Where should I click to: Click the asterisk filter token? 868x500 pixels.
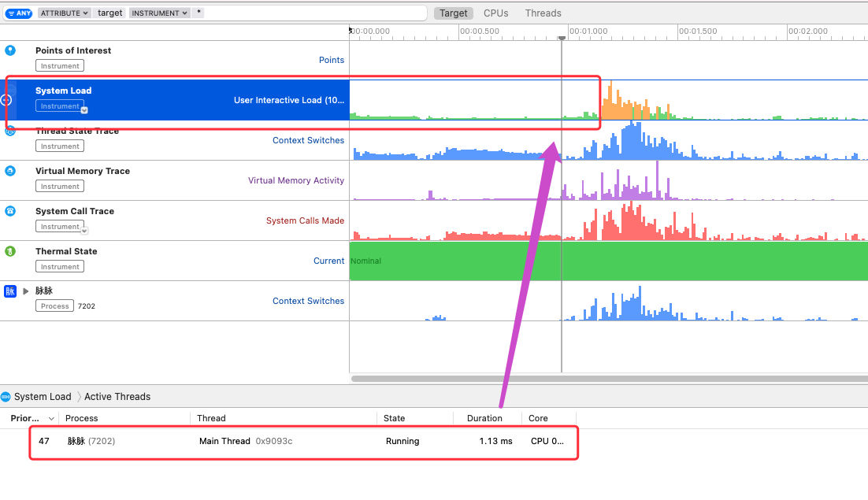(x=198, y=13)
